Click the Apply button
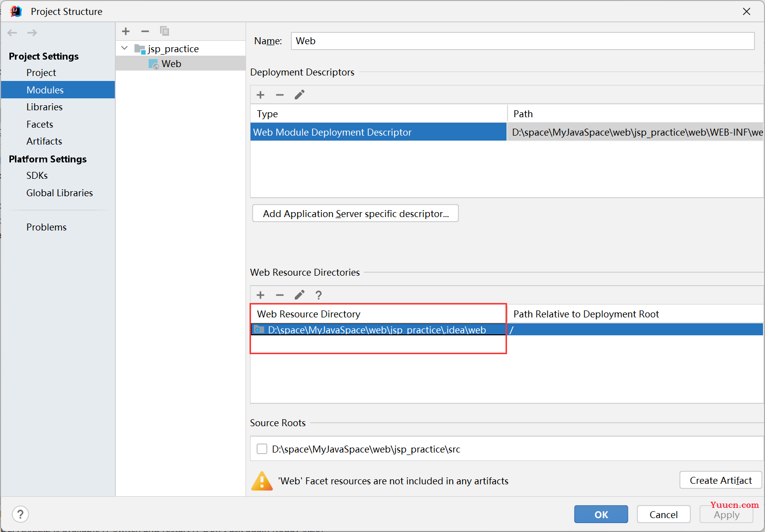Viewport: 765px width, 532px height. pyautogui.click(x=726, y=515)
